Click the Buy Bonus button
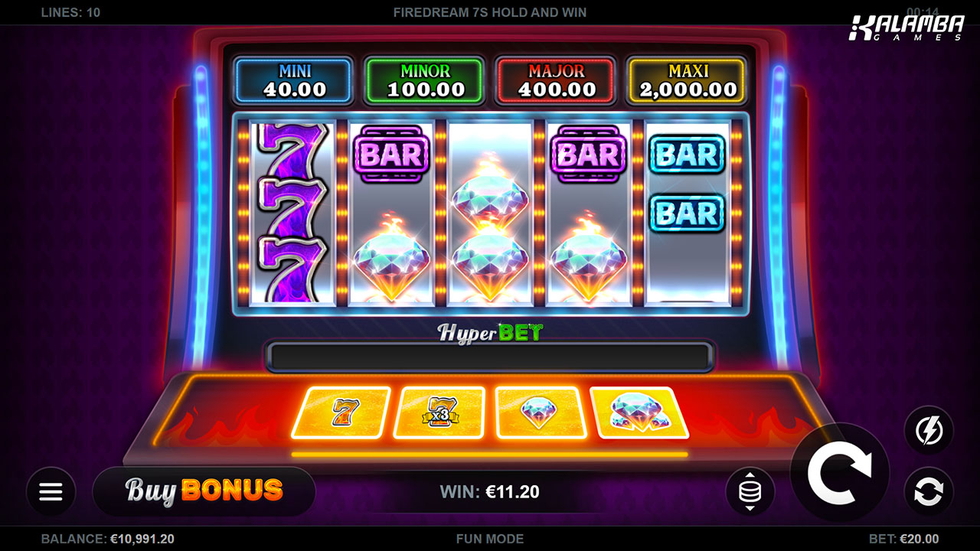980x551 pixels. [x=204, y=491]
